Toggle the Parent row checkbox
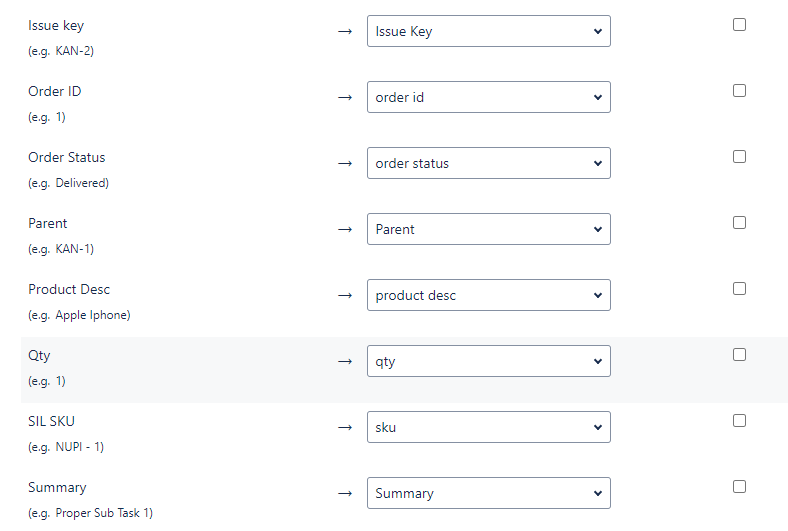Image resolution: width=788 pixels, height=531 pixels. click(739, 223)
